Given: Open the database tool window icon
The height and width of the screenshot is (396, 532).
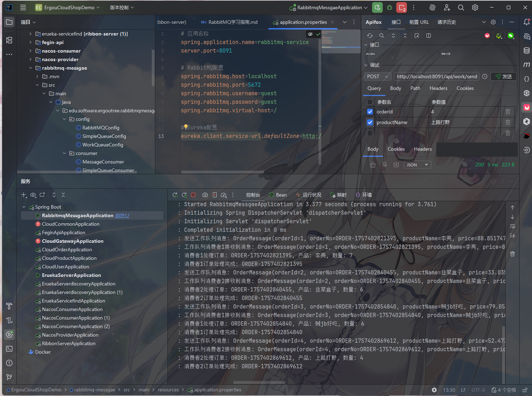Looking at the screenshot, I should click(x=527, y=50).
